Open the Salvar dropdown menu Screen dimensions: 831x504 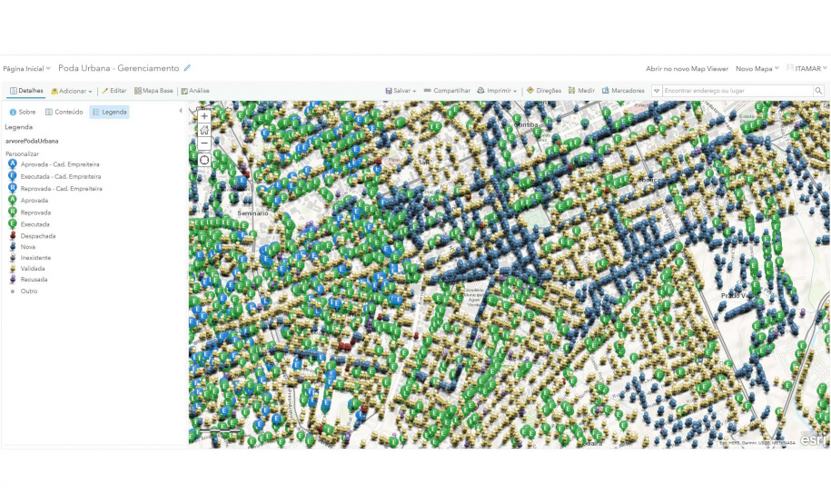point(401,91)
